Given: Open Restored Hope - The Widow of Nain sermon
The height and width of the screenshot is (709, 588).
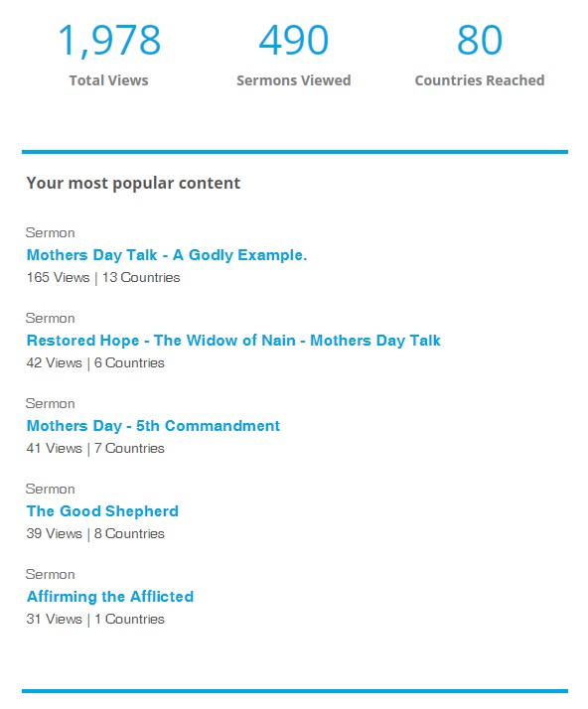Looking at the screenshot, I should coord(233,341).
